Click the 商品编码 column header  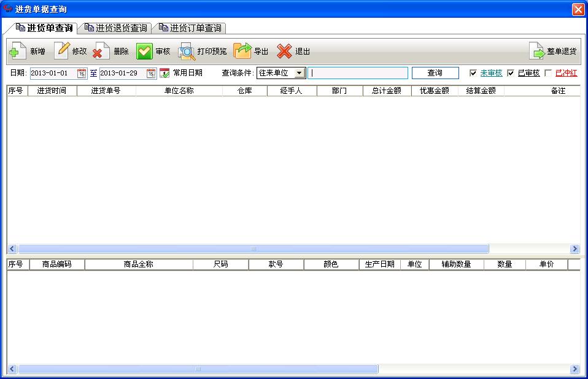pyautogui.click(x=57, y=264)
